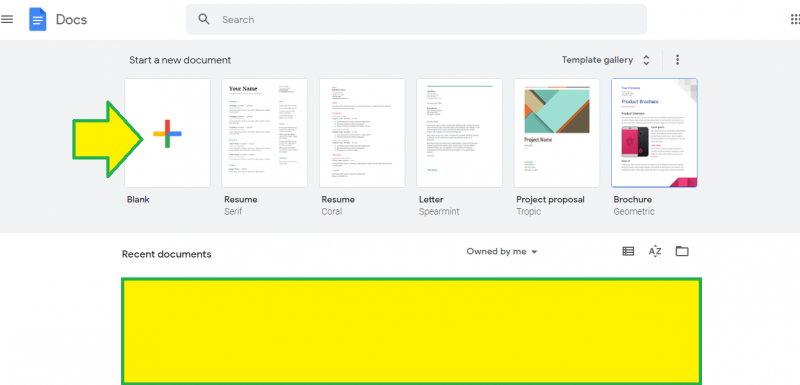This screenshot has width=800, height=385.
Task: Open the file picker folder icon
Action: [x=682, y=251]
